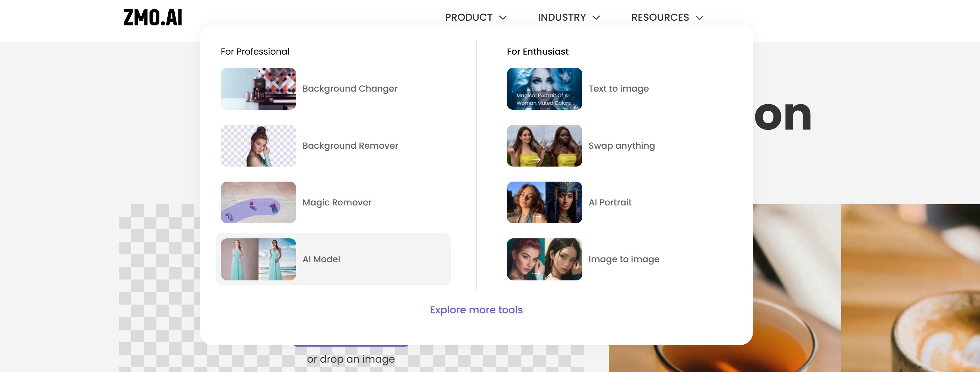Screen dimensions: 980x372
Task: Go to Swap anything tool
Action: 621,146
